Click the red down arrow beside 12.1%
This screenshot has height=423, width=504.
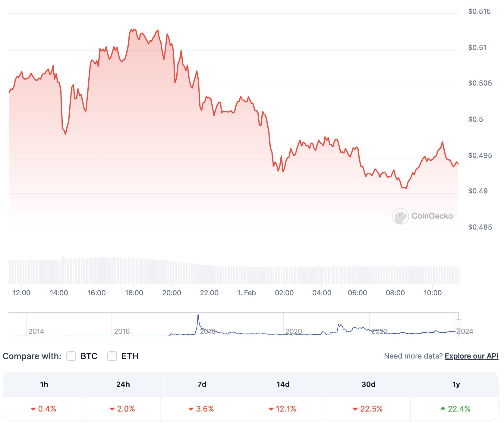point(271,409)
